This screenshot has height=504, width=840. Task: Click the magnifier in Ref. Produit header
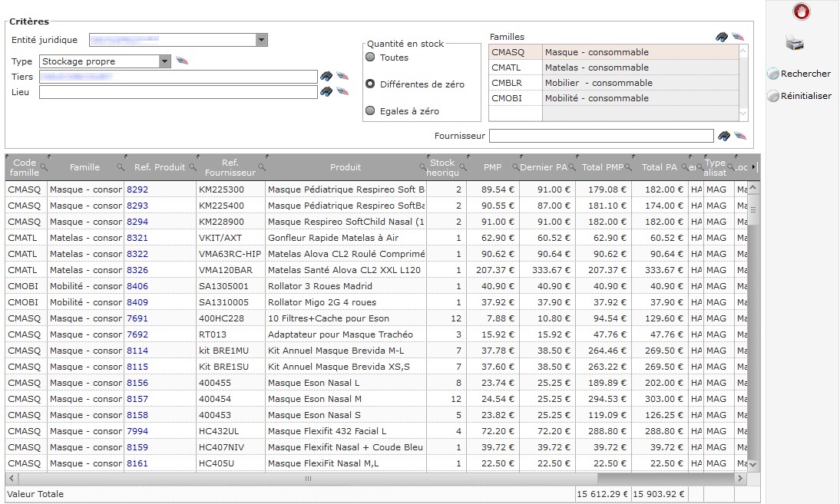click(x=193, y=167)
